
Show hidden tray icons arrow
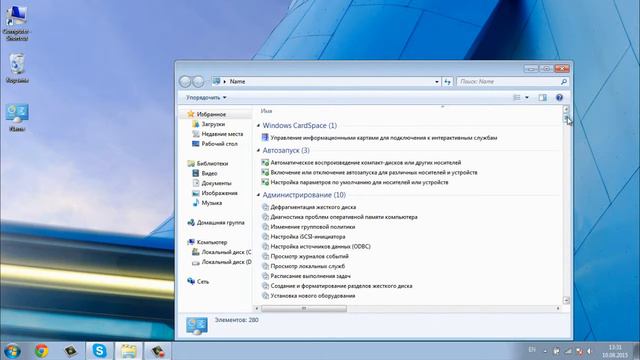click(x=545, y=351)
